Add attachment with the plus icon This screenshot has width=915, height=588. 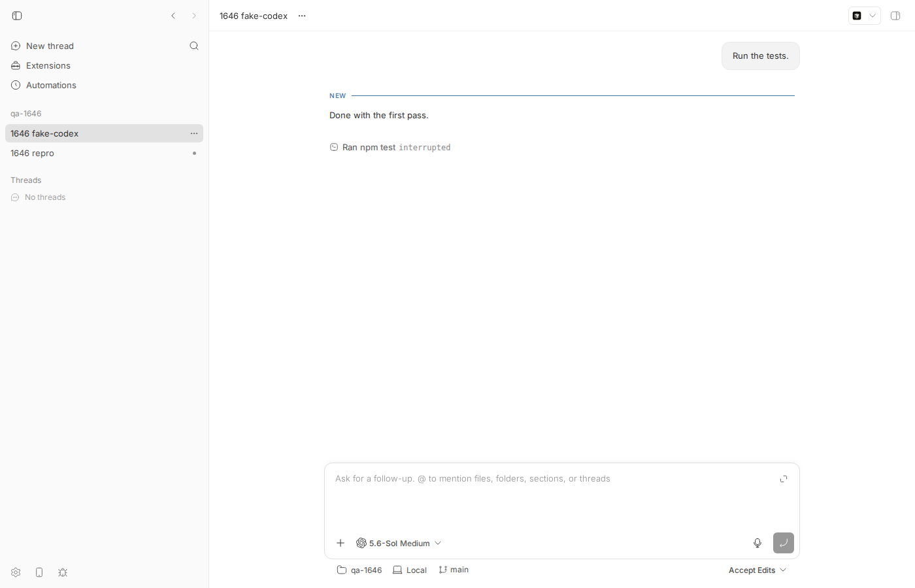coord(341,543)
